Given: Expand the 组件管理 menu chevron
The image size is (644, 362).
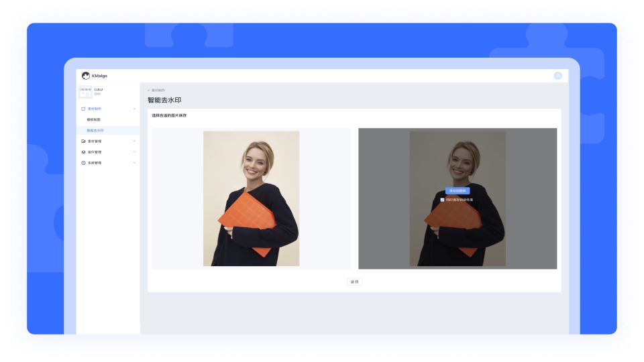Looking at the screenshot, I should [134, 152].
